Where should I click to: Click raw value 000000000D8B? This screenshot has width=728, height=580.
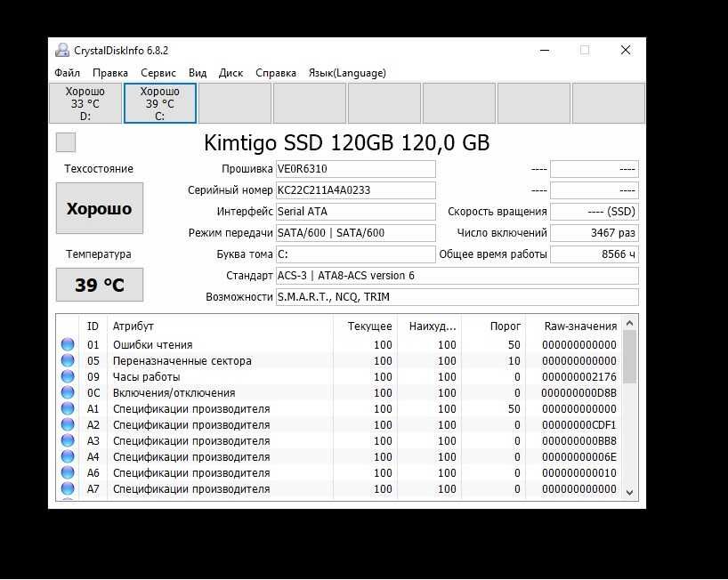pyautogui.click(x=579, y=392)
